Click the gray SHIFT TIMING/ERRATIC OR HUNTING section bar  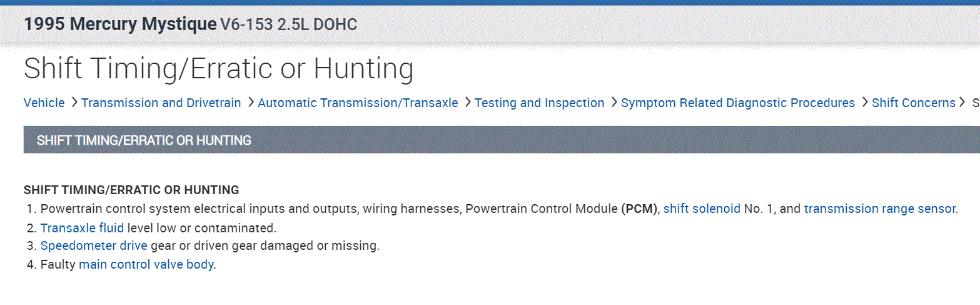(x=500, y=140)
